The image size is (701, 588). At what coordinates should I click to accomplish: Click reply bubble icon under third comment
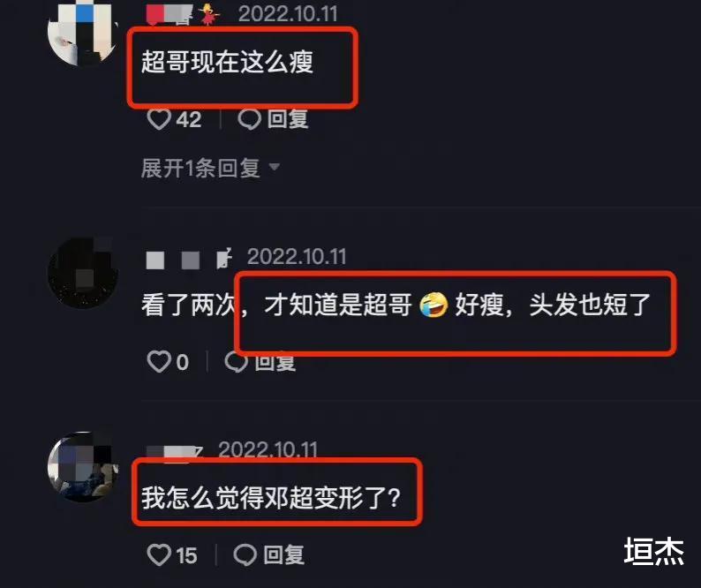pyautogui.click(x=245, y=555)
